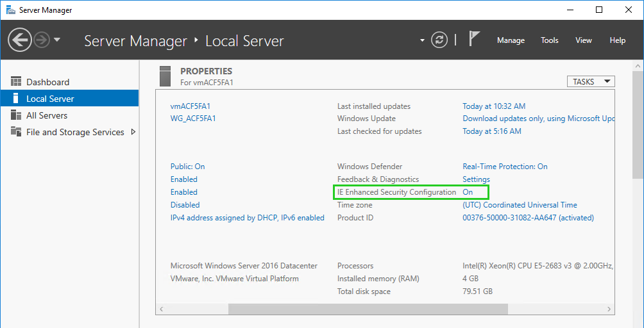
Task: Open the Tools menu
Action: point(549,40)
